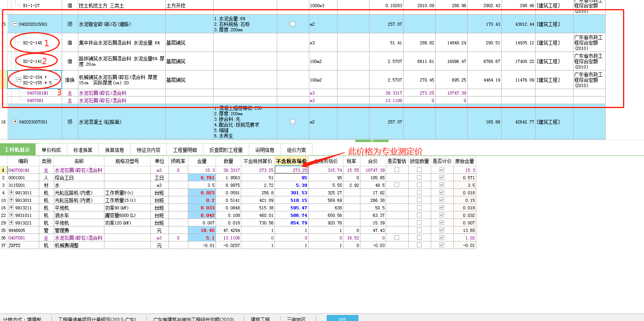Select the 编码 column header
The width and height of the screenshot is (644, 321).
23,161
